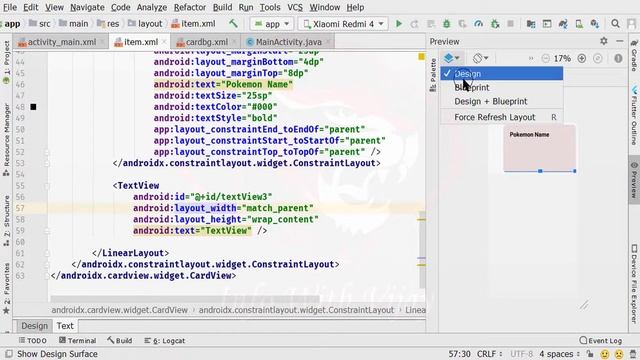Open the 4 spaces indent selector
Image resolution: width=640 pixels, height=360 pixels.
[560, 354]
